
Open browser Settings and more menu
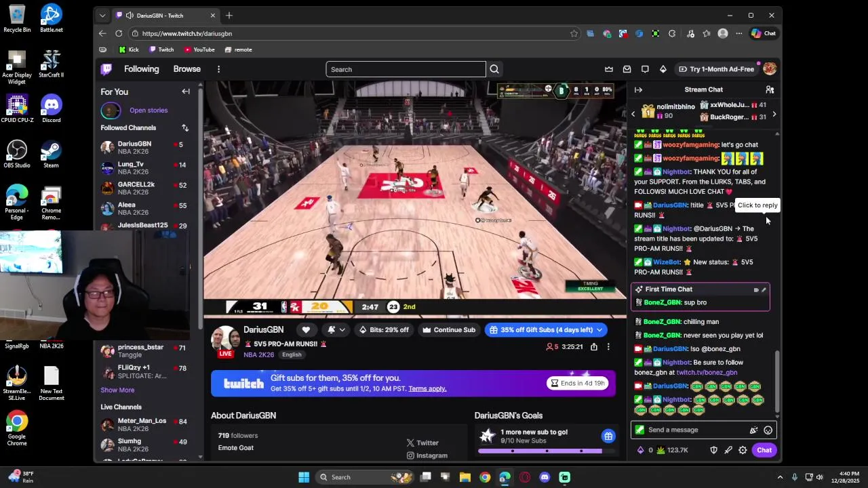(739, 33)
